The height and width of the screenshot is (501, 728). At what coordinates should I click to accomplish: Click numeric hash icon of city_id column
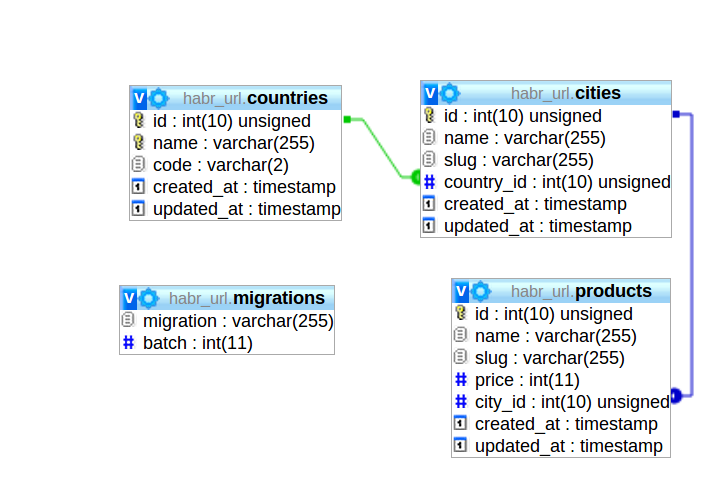click(x=461, y=401)
